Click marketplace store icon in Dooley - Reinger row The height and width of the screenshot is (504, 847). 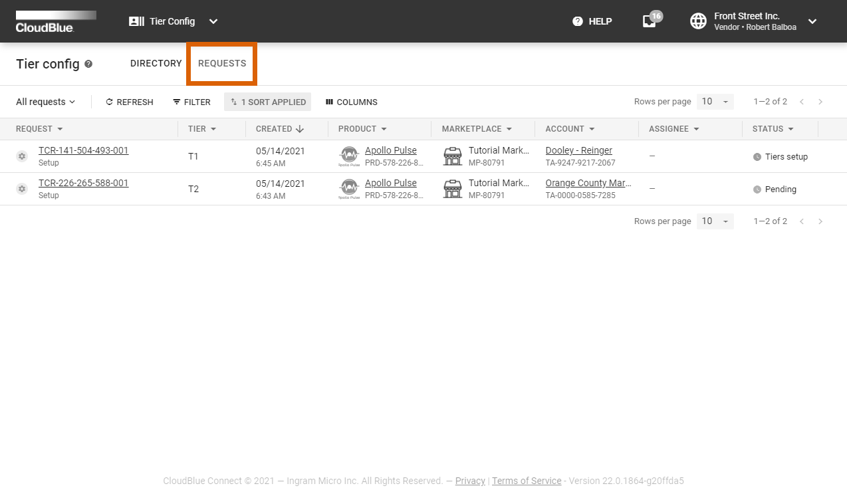[453, 156]
